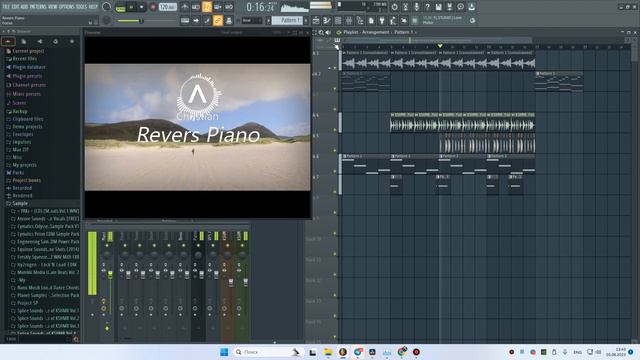Open the plugin picker plug icon
This screenshot has height=360, width=640.
382,20
